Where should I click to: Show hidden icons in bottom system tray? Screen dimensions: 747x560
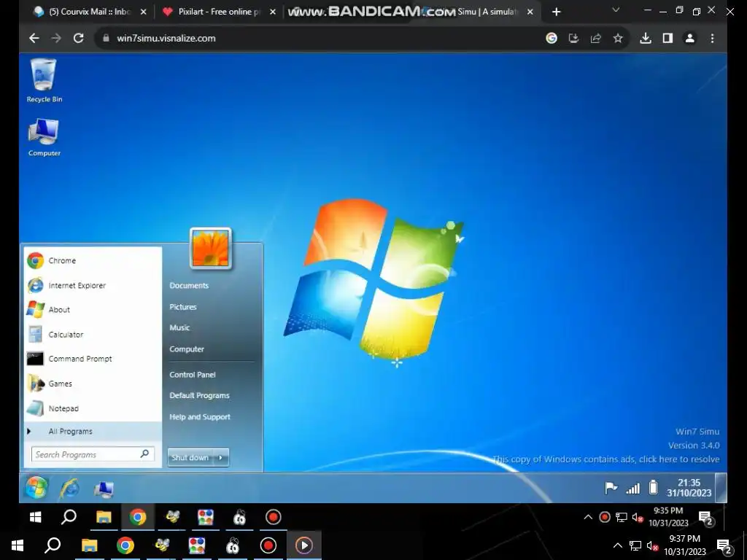point(617,545)
